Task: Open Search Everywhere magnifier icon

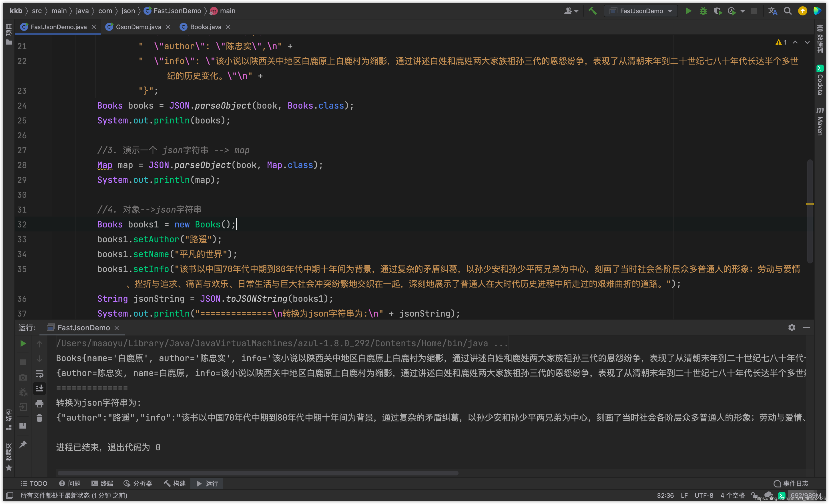Action: click(788, 11)
